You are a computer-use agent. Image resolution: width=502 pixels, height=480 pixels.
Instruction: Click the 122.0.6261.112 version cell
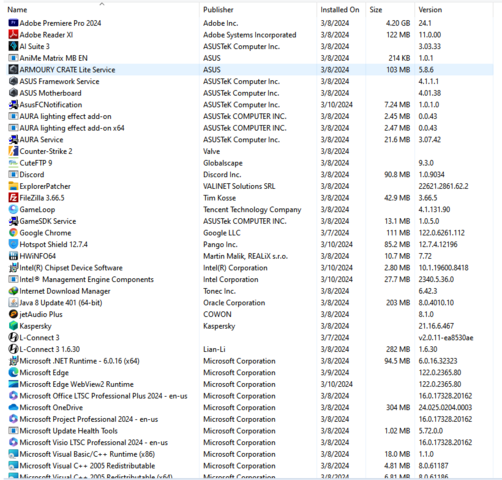tap(441, 233)
